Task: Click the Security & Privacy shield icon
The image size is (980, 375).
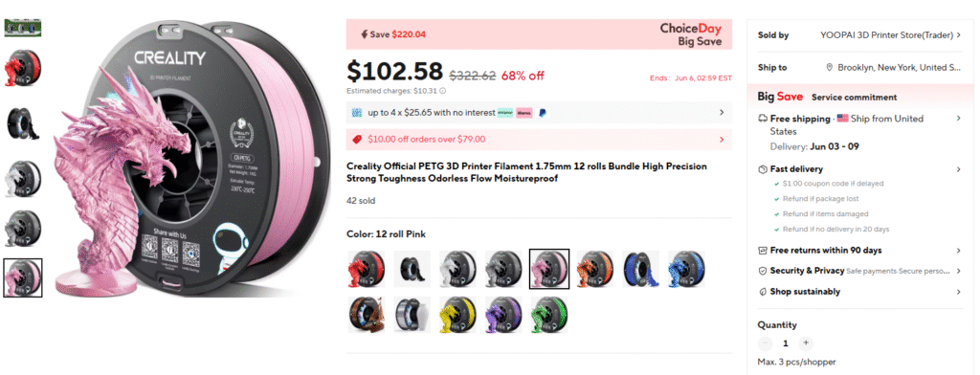Action: click(763, 272)
